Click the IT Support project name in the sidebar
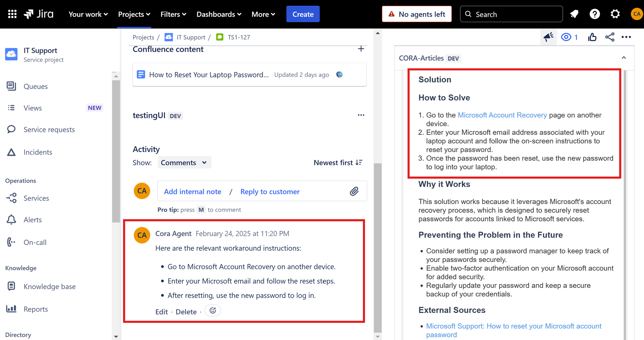The image size is (644, 340). click(x=40, y=50)
